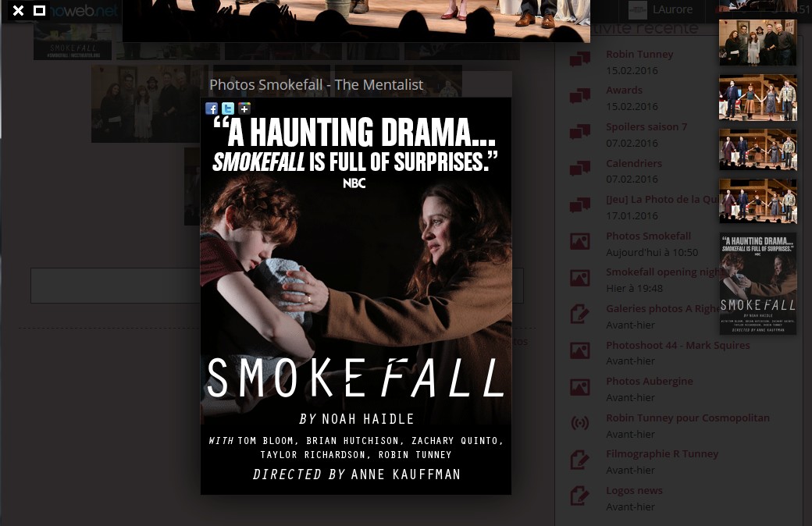Click the forum icon beside Robin Tunney
Viewport: 812px width, 526px height.
580,59
